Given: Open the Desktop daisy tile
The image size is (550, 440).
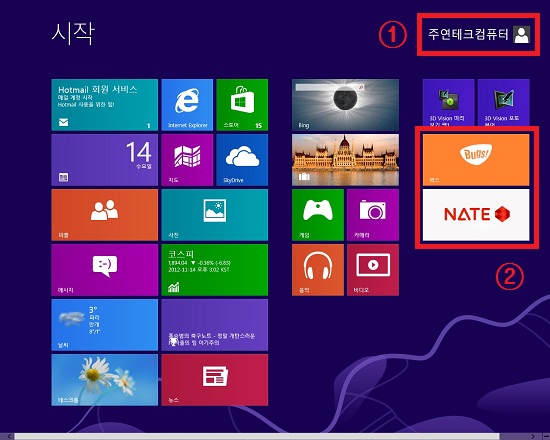Looking at the screenshot, I should pyautogui.click(x=105, y=380).
